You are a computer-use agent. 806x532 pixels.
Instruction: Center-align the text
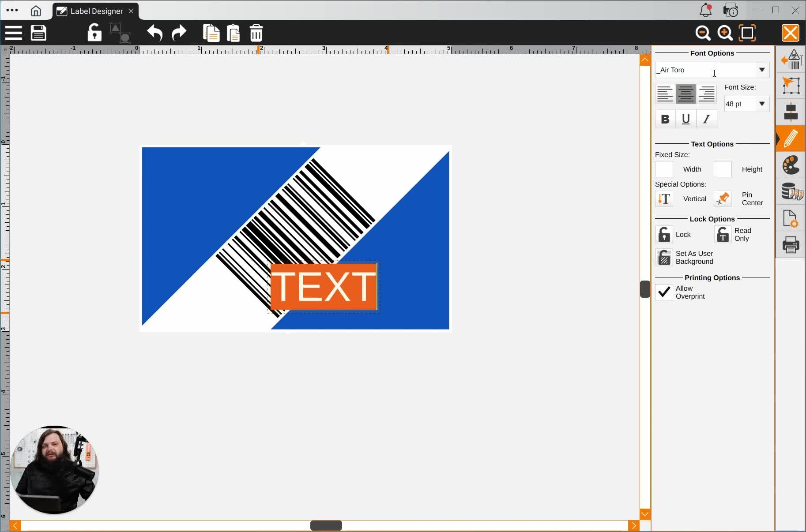click(x=686, y=94)
